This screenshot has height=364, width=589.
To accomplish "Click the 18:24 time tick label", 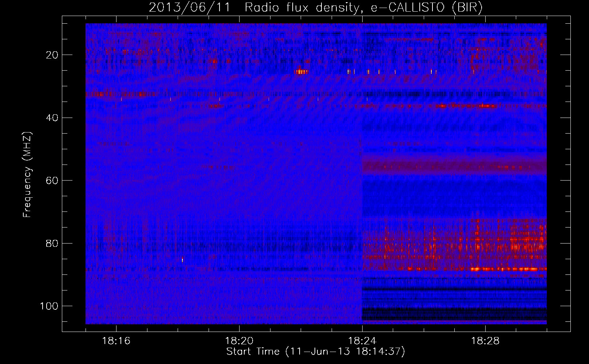I will click(x=362, y=341).
